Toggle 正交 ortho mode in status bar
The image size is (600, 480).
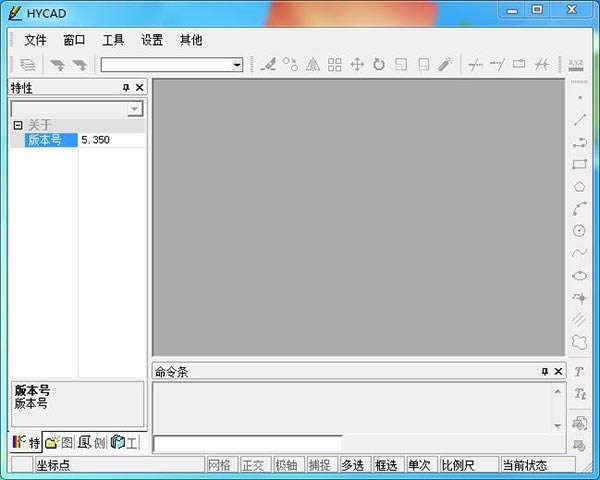(x=253, y=465)
